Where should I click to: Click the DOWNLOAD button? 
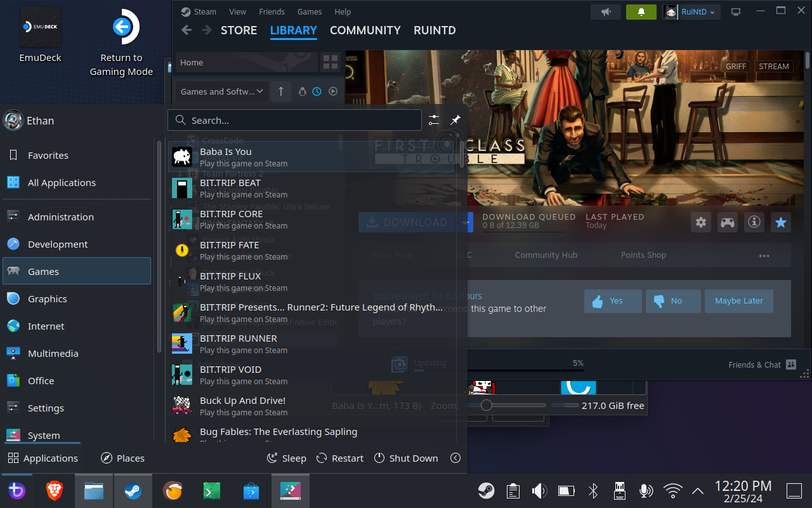pyautogui.click(x=409, y=222)
